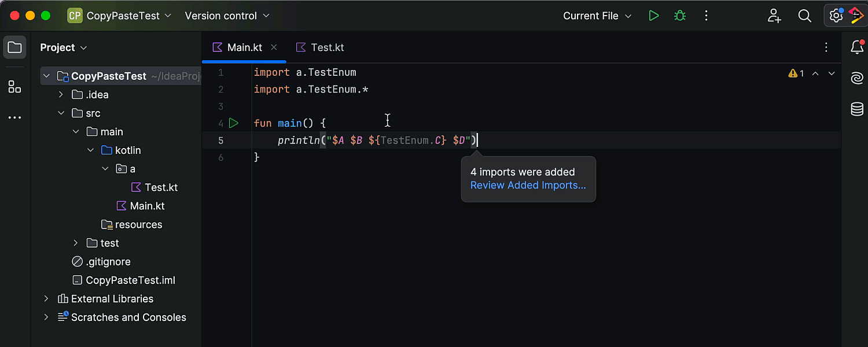Select the .gitignore file

[101, 261]
